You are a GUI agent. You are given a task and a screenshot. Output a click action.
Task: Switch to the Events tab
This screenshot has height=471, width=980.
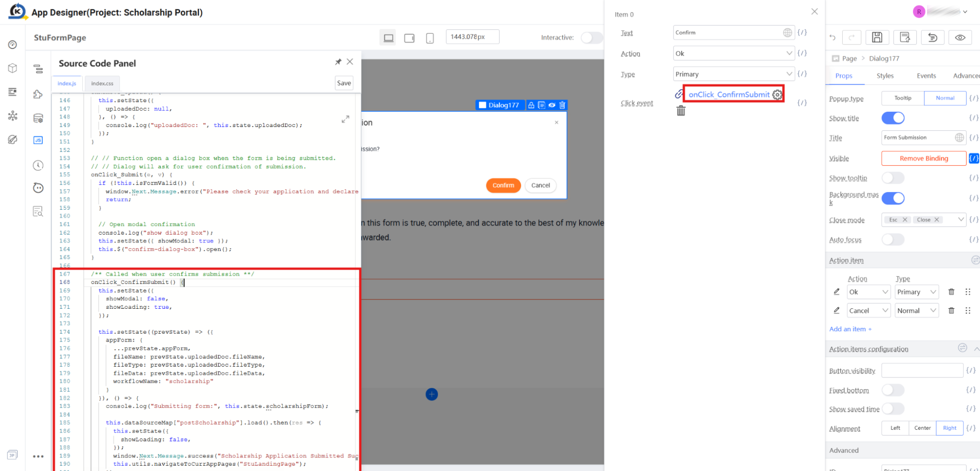[926, 75]
